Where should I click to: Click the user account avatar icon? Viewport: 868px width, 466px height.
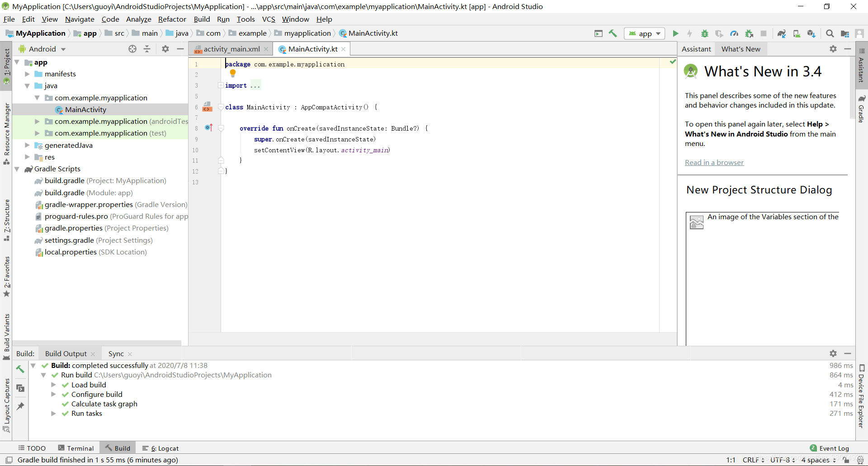pyautogui.click(x=859, y=33)
